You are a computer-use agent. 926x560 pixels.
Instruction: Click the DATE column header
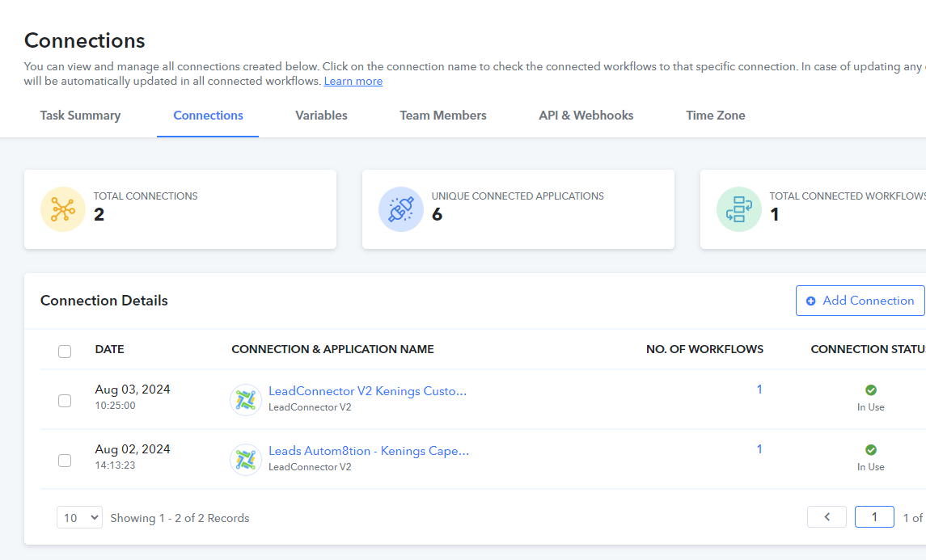click(109, 349)
